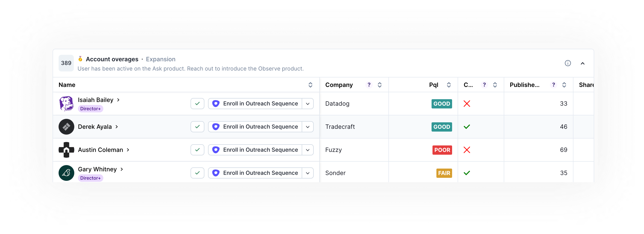Click the info icon in Account overages header

click(568, 63)
